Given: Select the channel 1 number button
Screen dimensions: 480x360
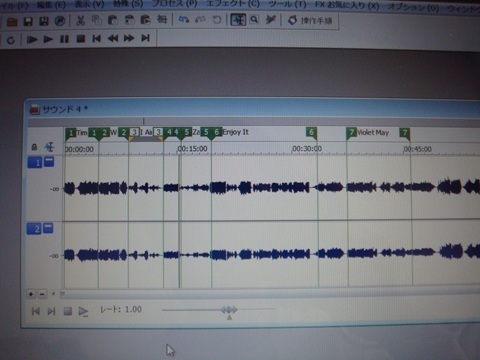Looking at the screenshot, I should tap(35, 162).
